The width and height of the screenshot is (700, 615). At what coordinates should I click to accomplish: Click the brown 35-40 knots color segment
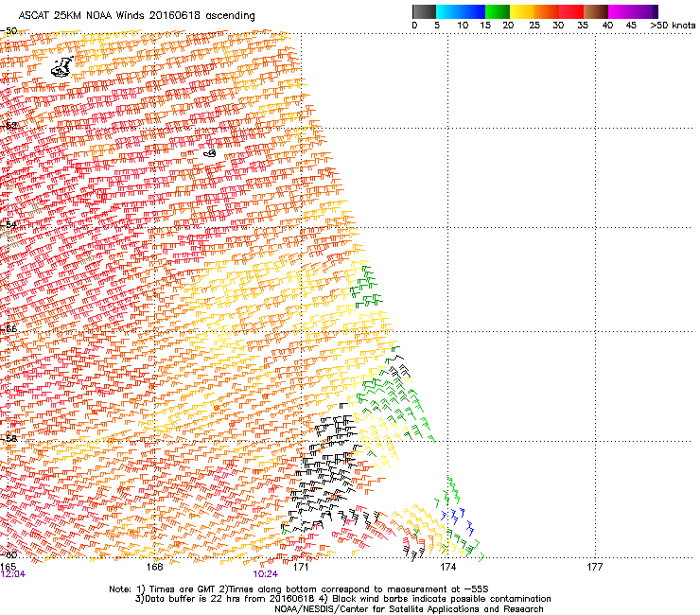[596, 11]
